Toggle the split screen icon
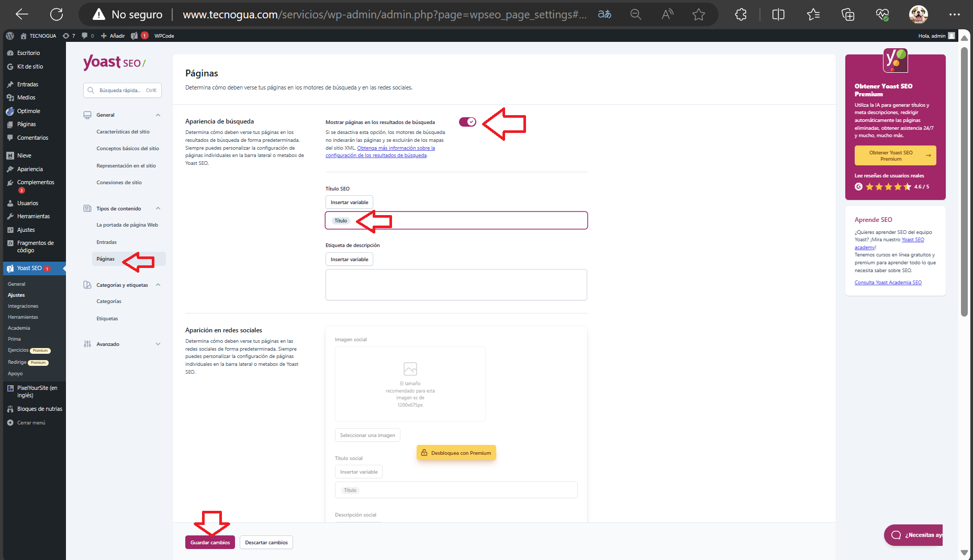Image resolution: width=973 pixels, height=560 pixels. [778, 14]
